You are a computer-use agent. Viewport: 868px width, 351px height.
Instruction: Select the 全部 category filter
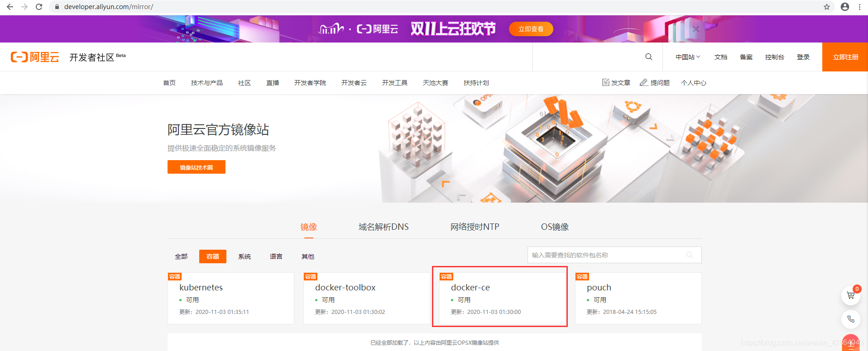[181, 256]
